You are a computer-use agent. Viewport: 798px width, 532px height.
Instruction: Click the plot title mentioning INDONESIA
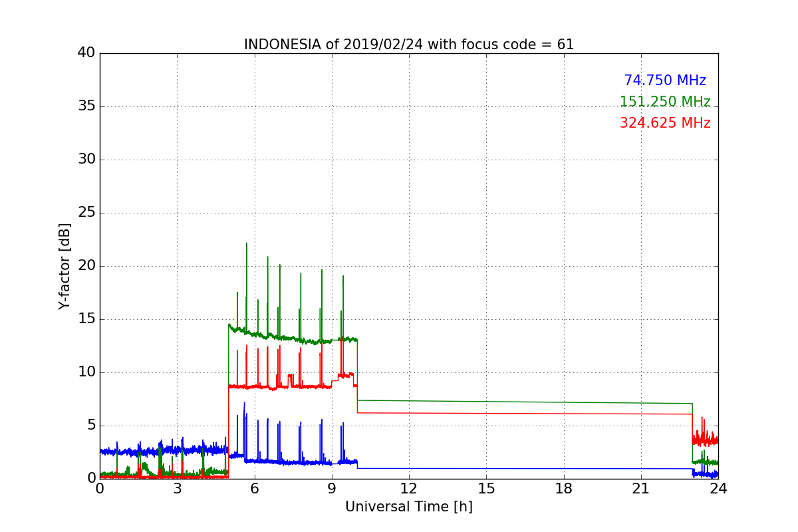coord(409,45)
